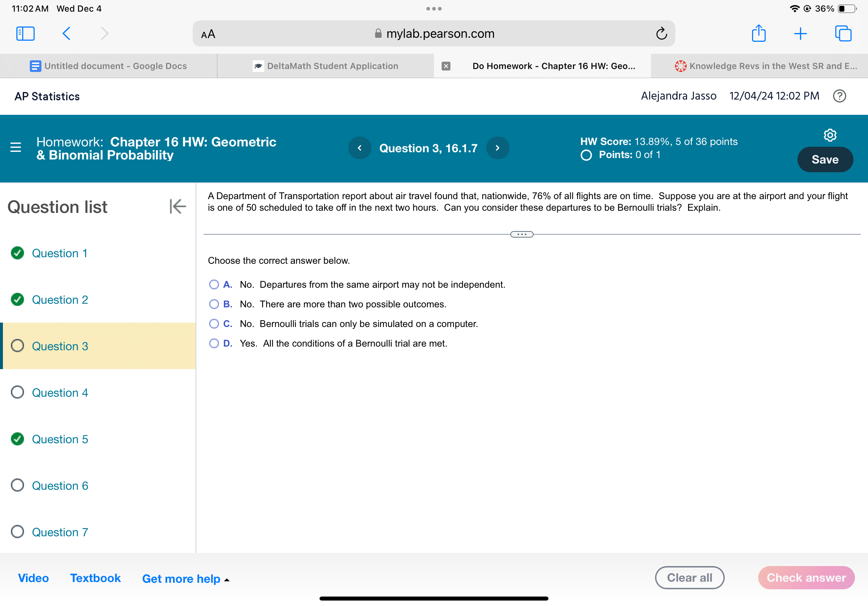Click the Textbook reference link
Image resolution: width=868 pixels, height=606 pixels.
point(95,578)
